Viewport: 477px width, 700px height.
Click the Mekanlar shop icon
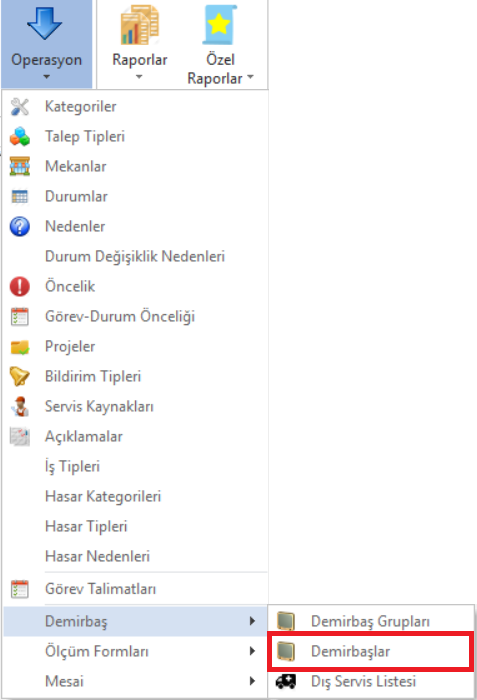click(20, 167)
